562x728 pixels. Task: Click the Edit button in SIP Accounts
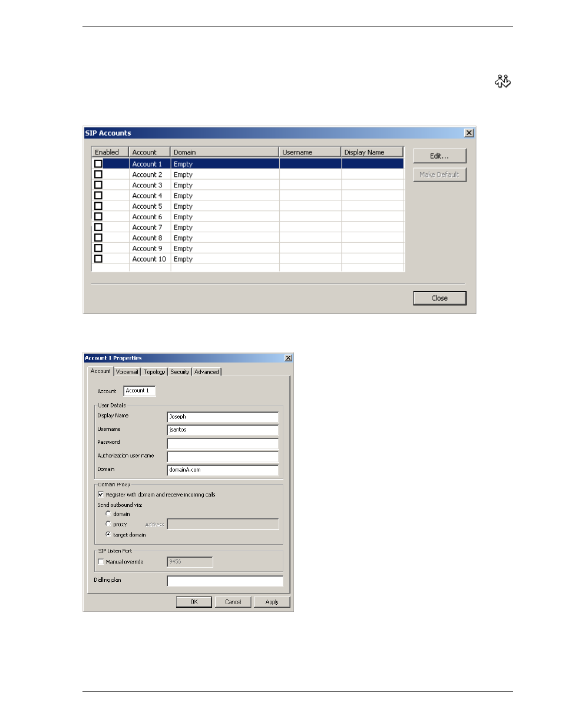439,156
